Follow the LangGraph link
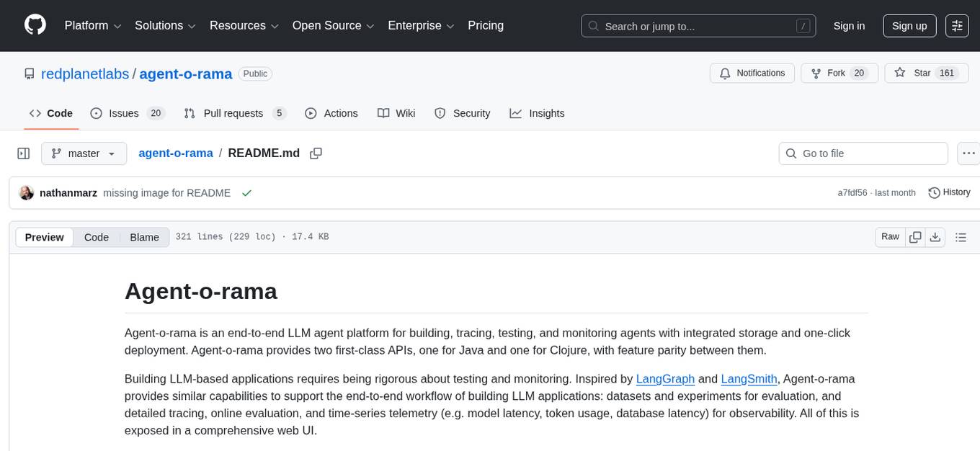Image resolution: width=980 pixels, height=451 pixels. point(664,379)
